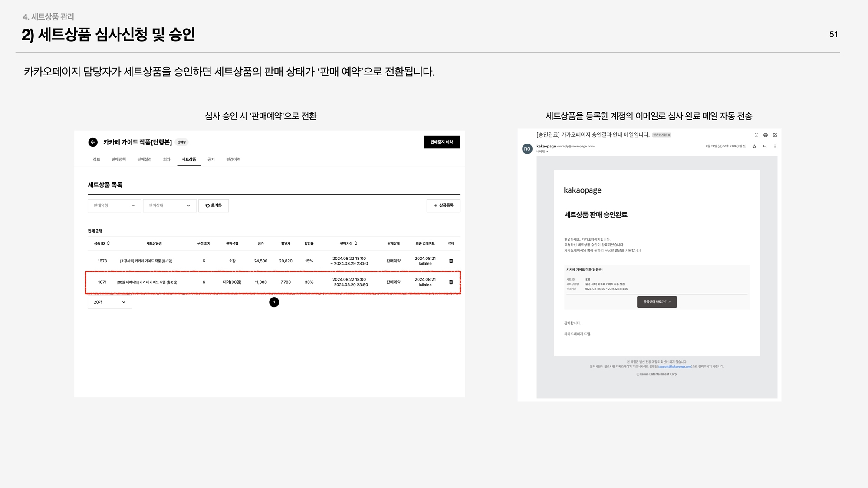The height and width of the screenshot is (488, 868).
Task: Sort by 판매기간 column arrows
Action: [x=356, y=243]
